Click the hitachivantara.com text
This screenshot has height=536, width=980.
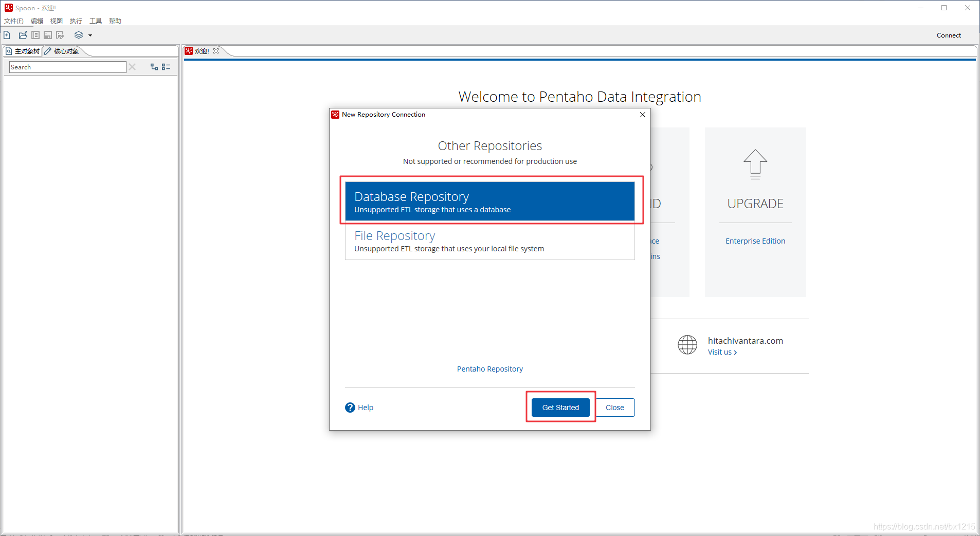(x=746, y=341)
